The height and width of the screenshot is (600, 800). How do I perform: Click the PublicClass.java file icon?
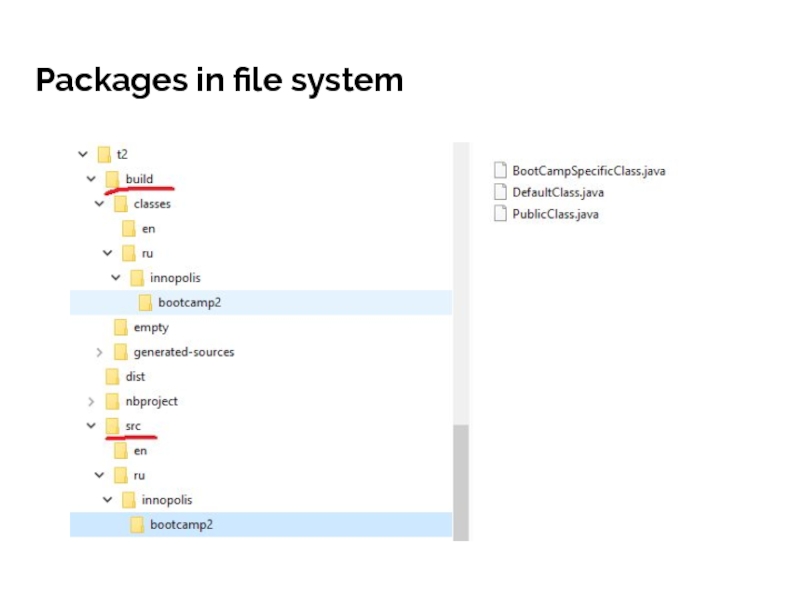click(501, 214)
